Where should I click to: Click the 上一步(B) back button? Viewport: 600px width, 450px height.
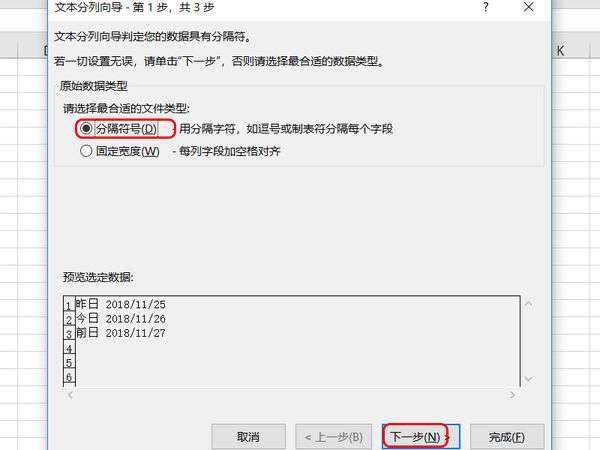pos(333,437)
